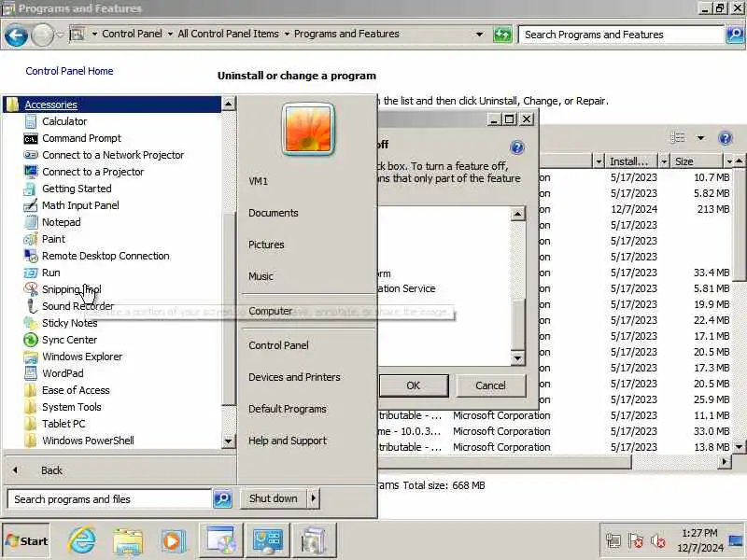Image resolution: width=747 pixels, height=560 pixels.
Task: Click the features list scroll-up arrow
Action: 517,214
